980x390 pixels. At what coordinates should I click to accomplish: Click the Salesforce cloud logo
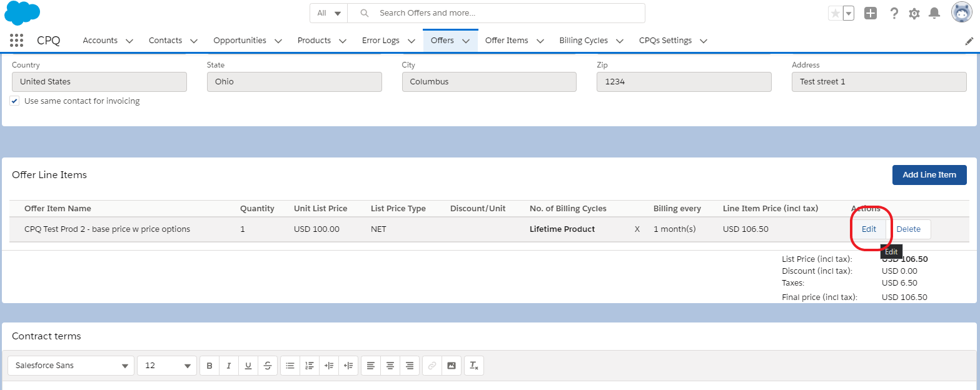pyautogui.click(x=23, y=13)
